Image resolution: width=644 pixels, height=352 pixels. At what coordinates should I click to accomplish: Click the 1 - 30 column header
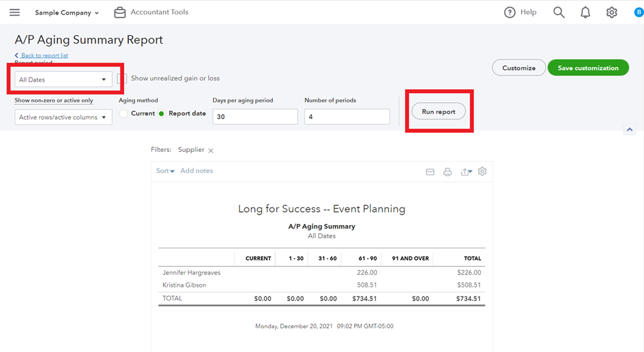(x=296, y=258)
